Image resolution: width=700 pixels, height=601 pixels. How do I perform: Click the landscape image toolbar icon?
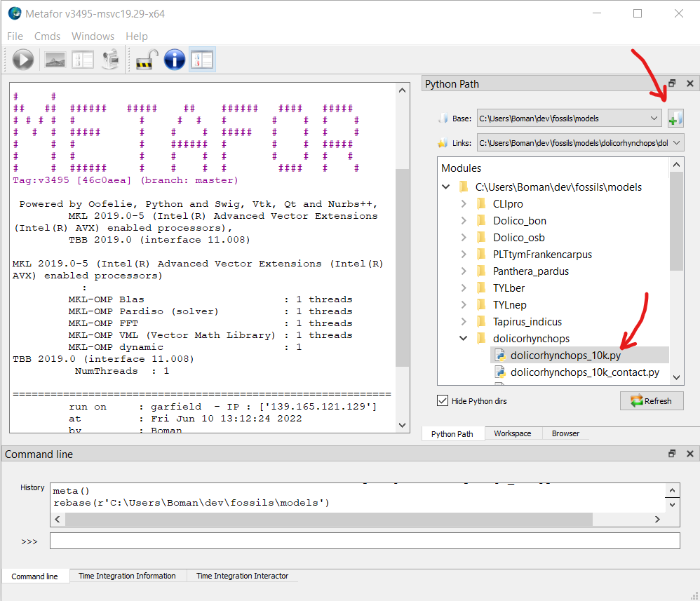click(55, 60)
